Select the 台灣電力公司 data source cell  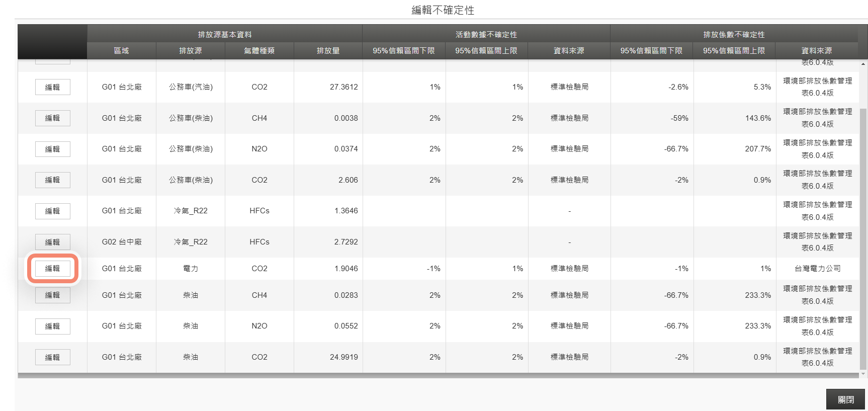[818, 269]
